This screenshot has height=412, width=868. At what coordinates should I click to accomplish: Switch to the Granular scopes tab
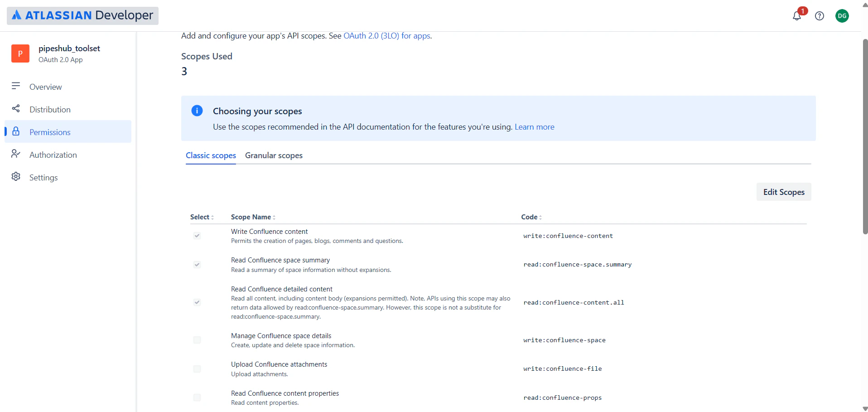[274, 155]
